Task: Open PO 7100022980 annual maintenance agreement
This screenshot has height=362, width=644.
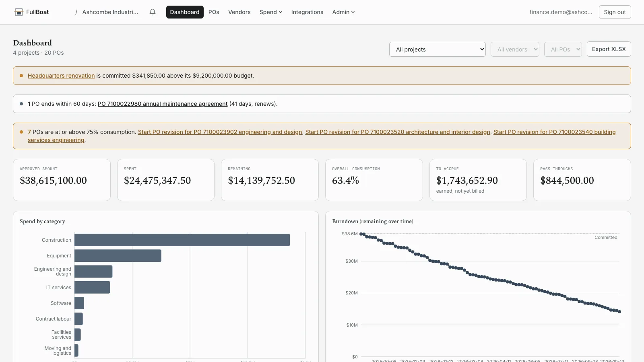Action: 163,104
